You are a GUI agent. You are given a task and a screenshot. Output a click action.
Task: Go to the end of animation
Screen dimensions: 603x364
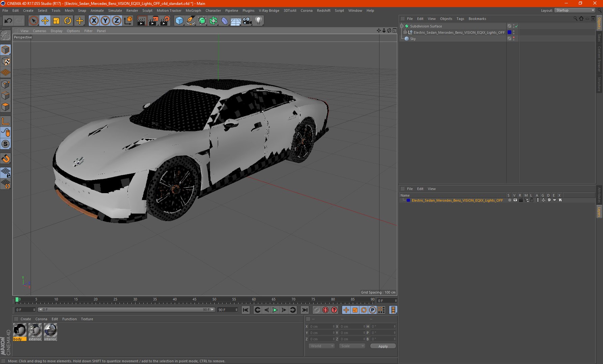coord(305,310)
